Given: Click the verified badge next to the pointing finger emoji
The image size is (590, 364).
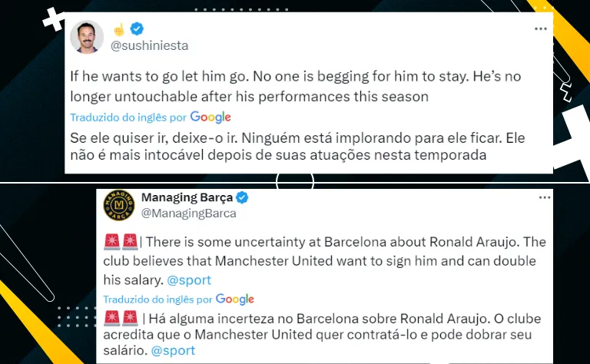Looking at the screenshot, I should (x=138, y=28).
